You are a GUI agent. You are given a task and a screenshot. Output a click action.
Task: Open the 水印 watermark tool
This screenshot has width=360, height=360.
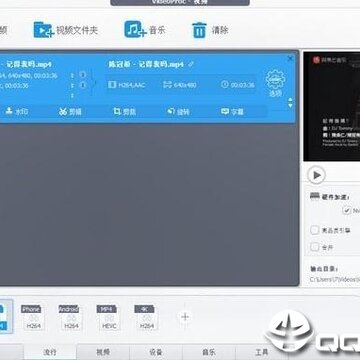[x=17, y=111]
